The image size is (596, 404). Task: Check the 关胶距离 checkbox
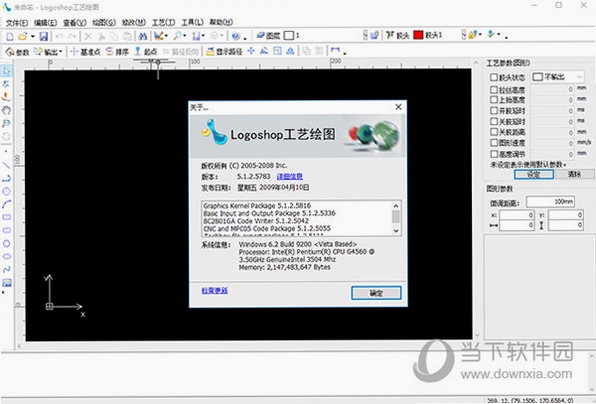click(x=494, y=132)
